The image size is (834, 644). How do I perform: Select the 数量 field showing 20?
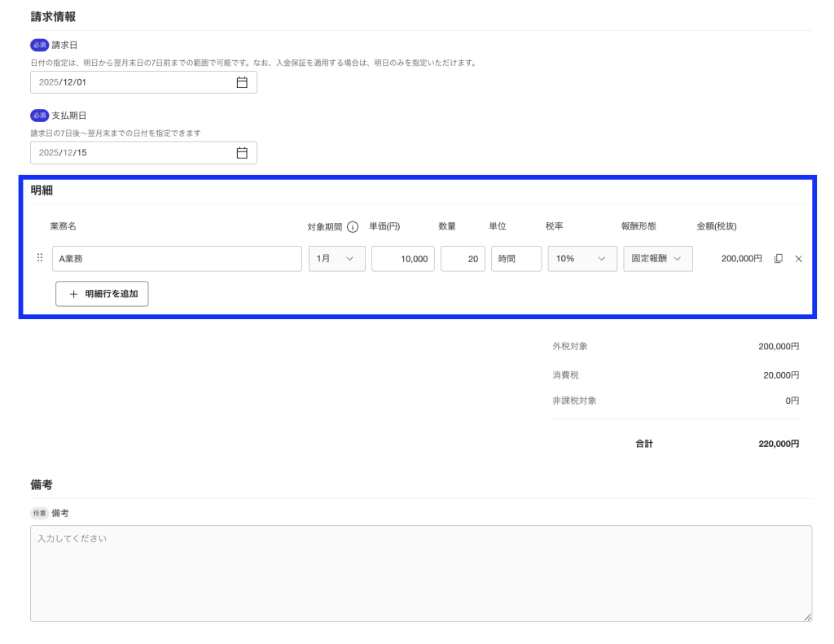pyautogui.click(x=463, y=259)
